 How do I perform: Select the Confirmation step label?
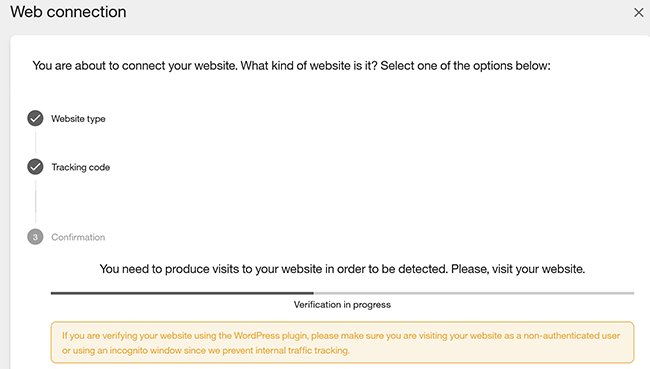click(x=78, y=237)
